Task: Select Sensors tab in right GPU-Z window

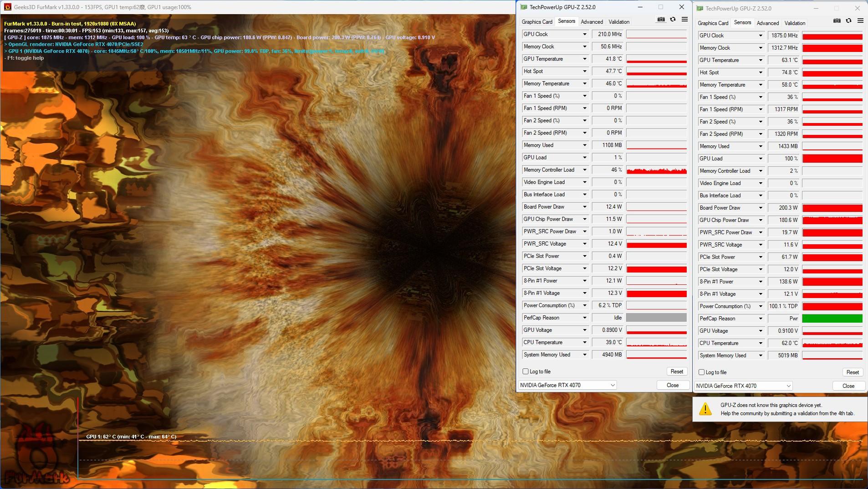Action: coord(742,22)
